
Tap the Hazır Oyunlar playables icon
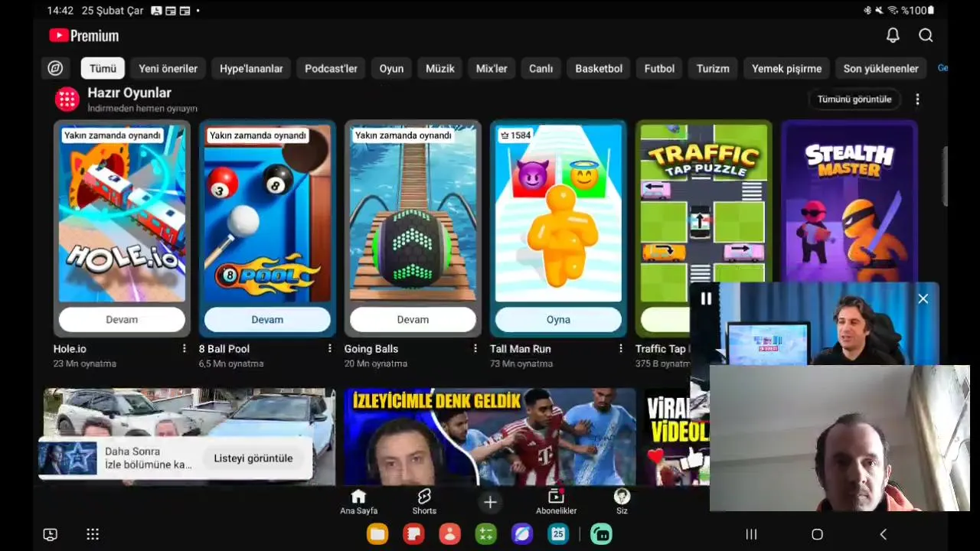click(x=67, y=99)
